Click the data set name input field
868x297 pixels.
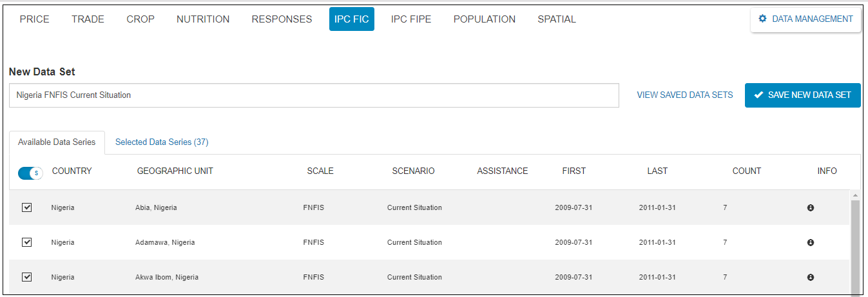tap(314, 95)
